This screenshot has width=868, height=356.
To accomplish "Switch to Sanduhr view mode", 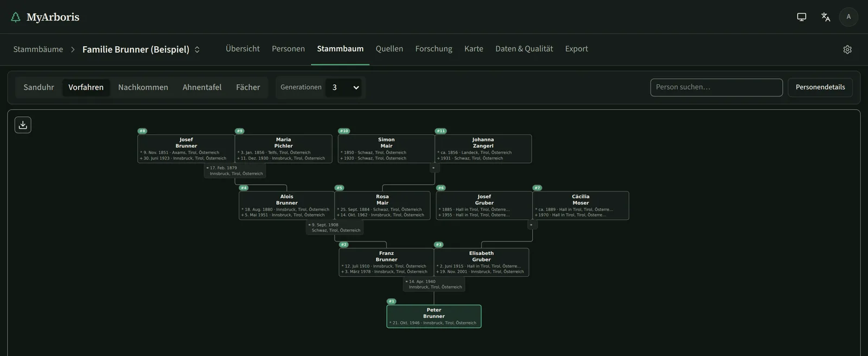I will (x=39, y=87).
